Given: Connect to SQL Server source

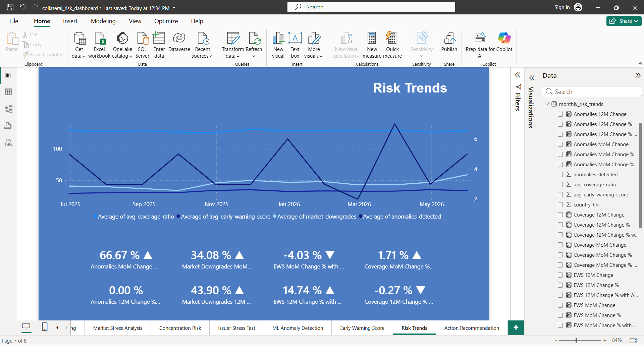Looking at the screenshot, I should 143,38.
